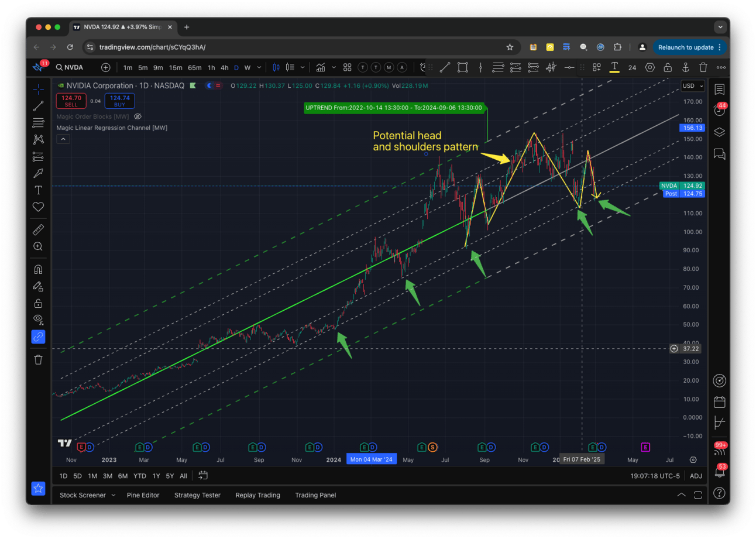Select the ruler measure tool
This screenshot has height=539, width=756.
[x=39, y=229]
